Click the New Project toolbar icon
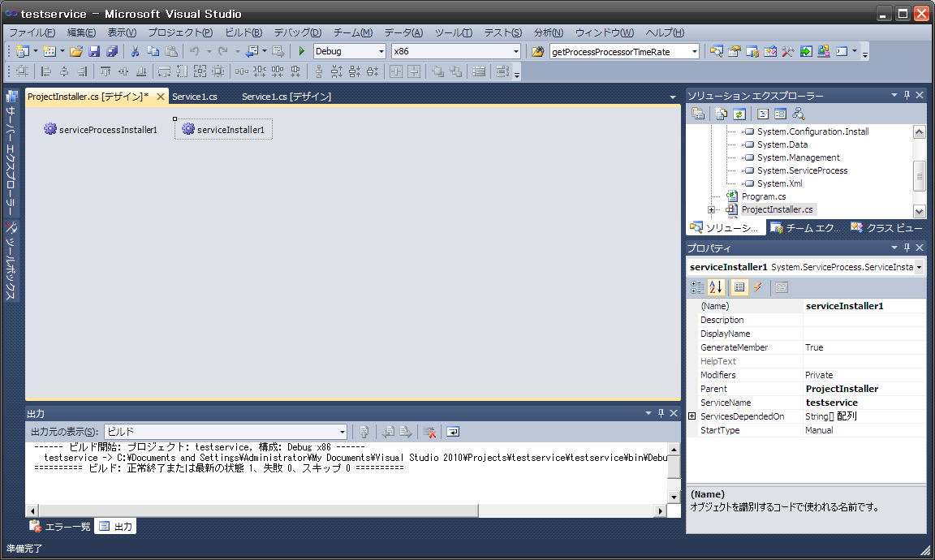 pyautogui.click(x=23, y=51)
